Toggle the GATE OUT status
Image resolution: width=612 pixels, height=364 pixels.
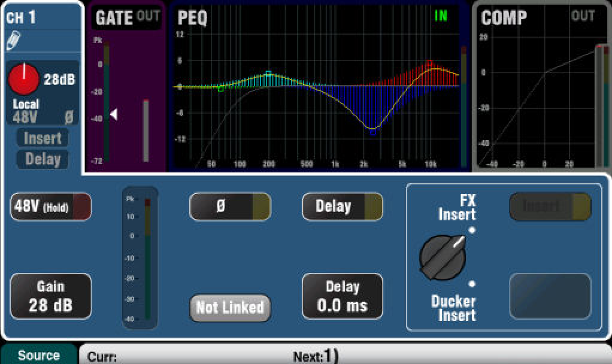click(x=148, y=16)
